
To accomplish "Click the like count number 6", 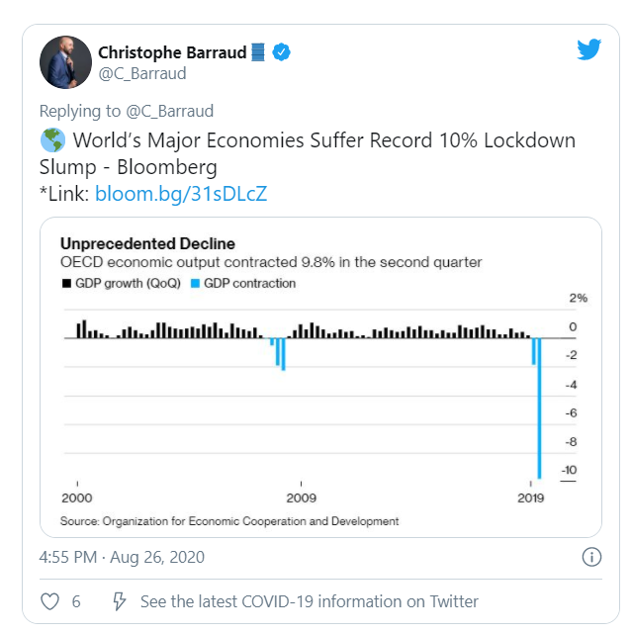I will (76, 601).
